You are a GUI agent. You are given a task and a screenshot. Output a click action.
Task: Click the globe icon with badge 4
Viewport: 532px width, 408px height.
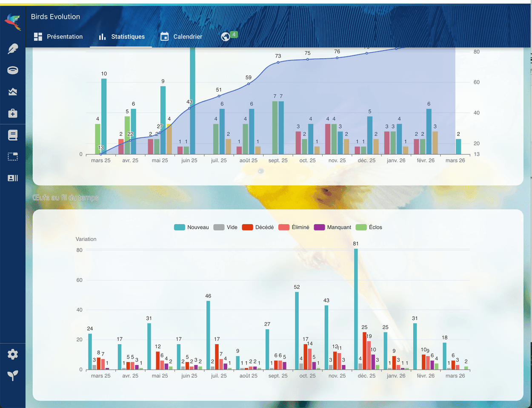[226, 37]
